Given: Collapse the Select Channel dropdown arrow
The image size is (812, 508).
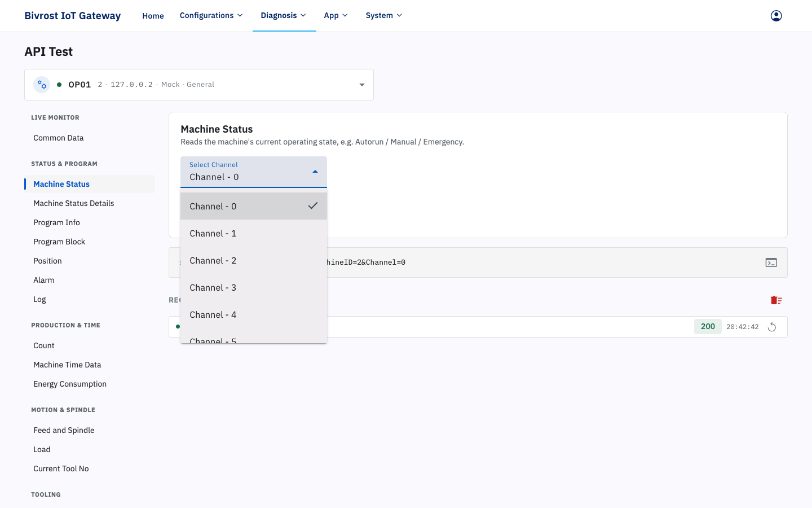Looking at the screenshot, I should (x=315, y=172).
